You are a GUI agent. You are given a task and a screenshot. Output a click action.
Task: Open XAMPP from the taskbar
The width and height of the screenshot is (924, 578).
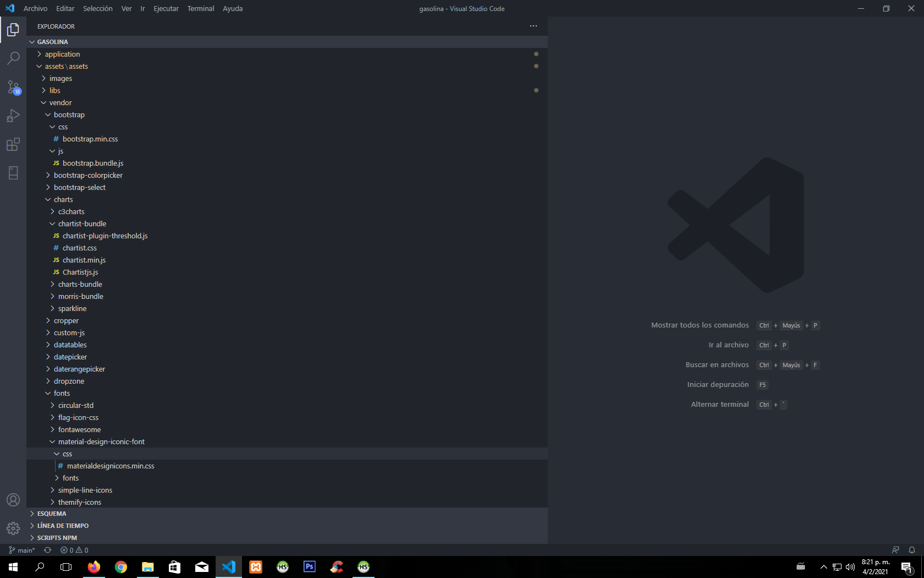[x=256, y=567]
